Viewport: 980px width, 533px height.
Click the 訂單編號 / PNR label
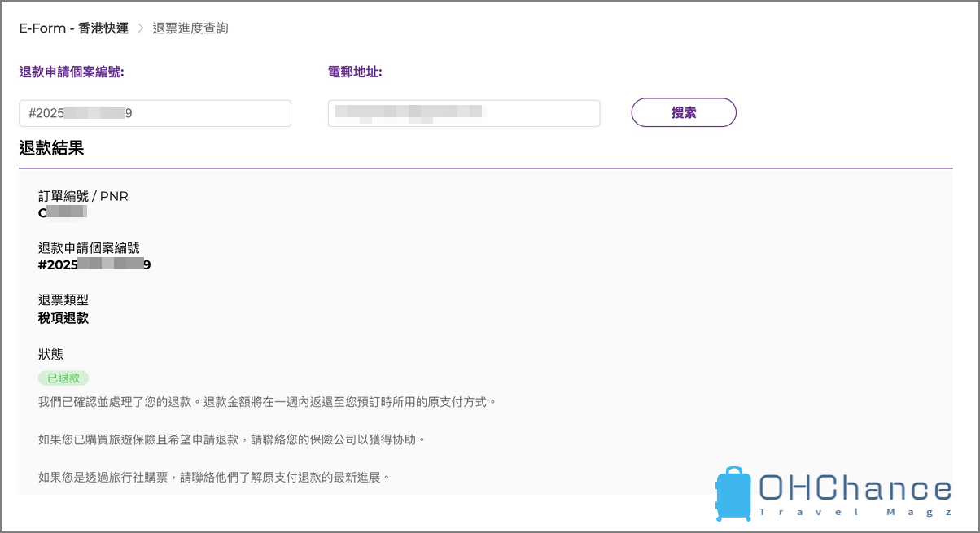point(83,196)
